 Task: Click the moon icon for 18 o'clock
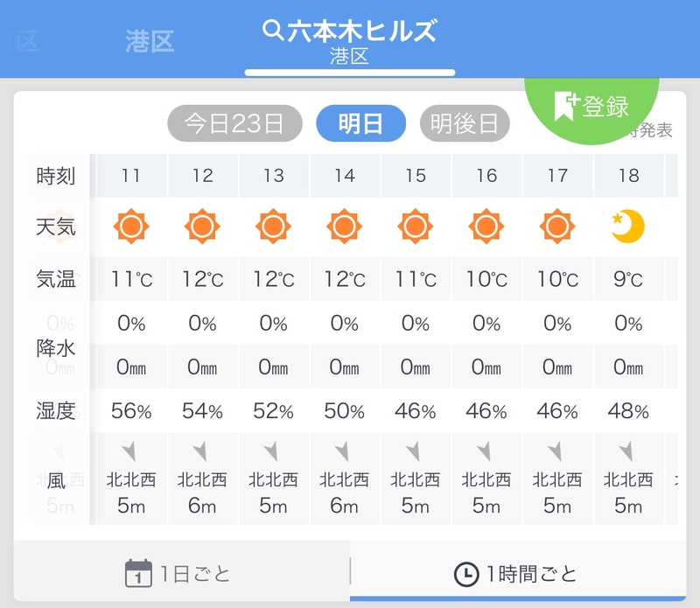[x=628, y=227]
